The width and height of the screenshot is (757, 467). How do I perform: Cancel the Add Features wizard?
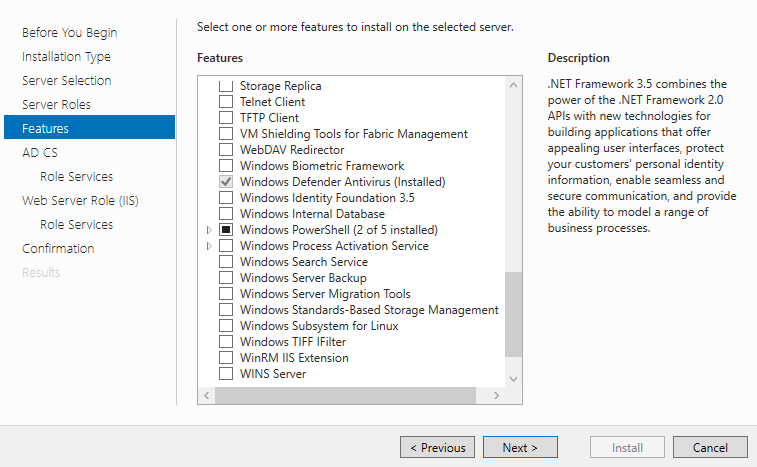point(710,447)
